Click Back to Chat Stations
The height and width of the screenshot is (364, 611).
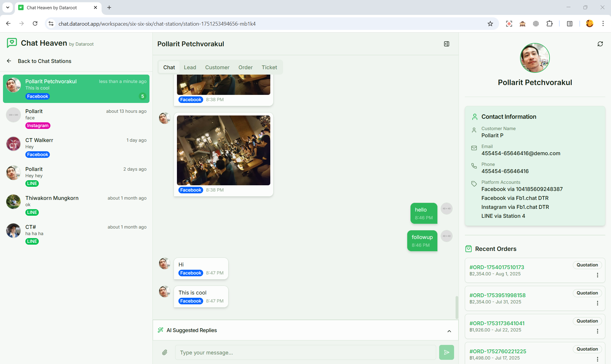tap(44, 61)
